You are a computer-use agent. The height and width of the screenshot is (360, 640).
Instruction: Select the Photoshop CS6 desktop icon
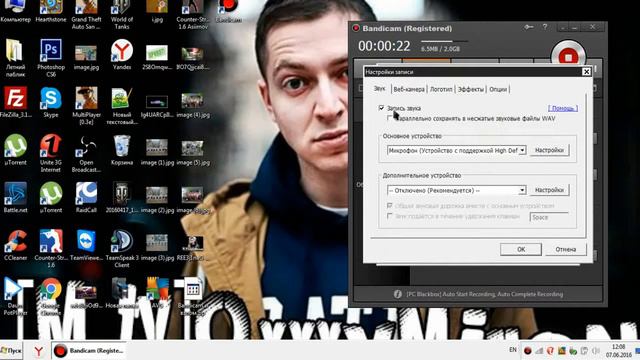click(x=51, y=58)
